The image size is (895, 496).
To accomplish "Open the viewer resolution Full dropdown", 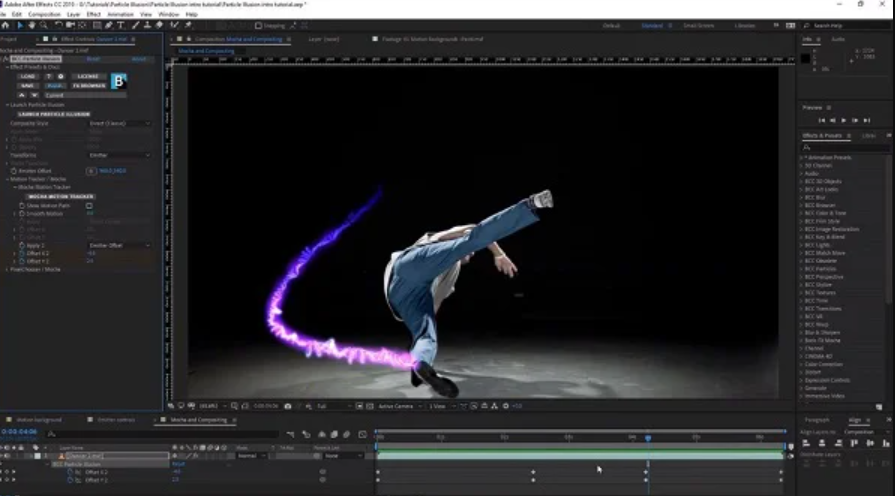I will (x=334, y=406).
